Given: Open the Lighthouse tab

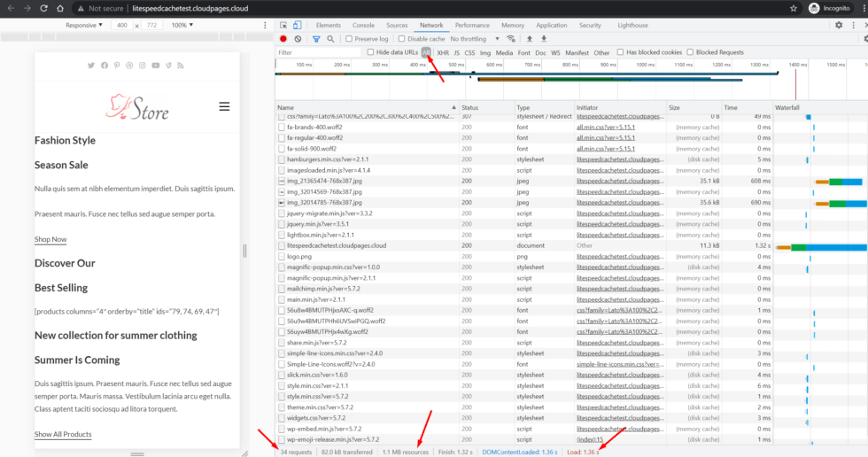Looking at the screenshot, I should pyautogui.click(x=632, y=26).
